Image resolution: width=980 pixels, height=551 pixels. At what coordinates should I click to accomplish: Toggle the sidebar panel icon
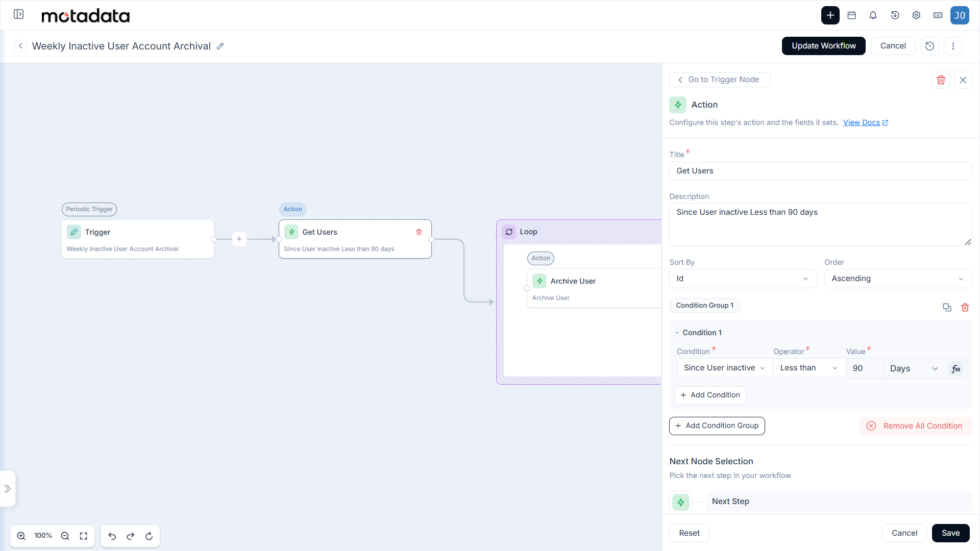pos(19,14)
